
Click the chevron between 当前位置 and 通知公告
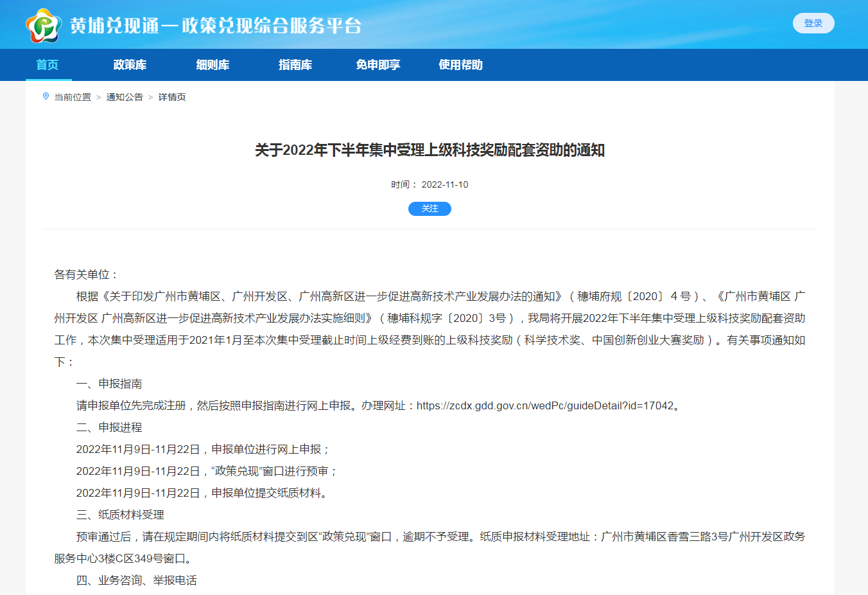coord(99,97)
